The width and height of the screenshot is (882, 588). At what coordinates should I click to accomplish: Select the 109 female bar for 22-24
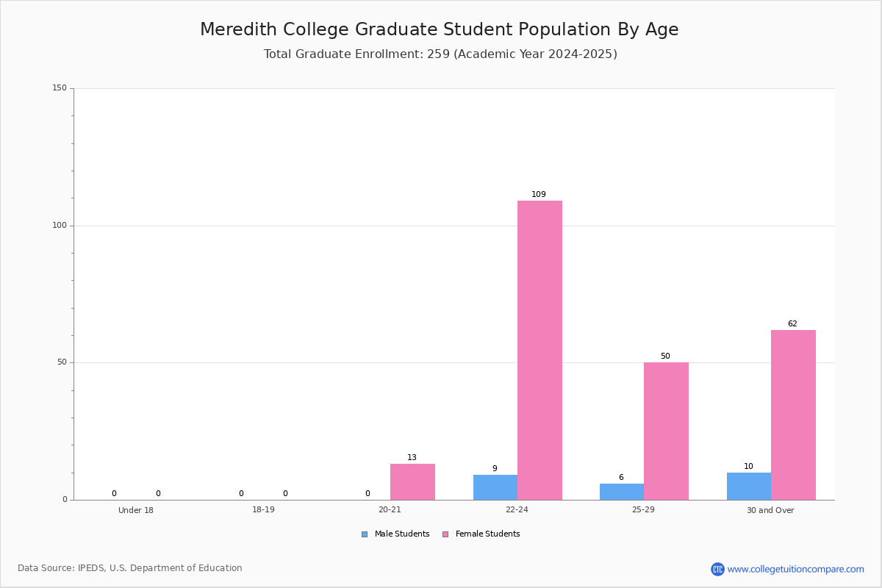click(x=539, y=350)
